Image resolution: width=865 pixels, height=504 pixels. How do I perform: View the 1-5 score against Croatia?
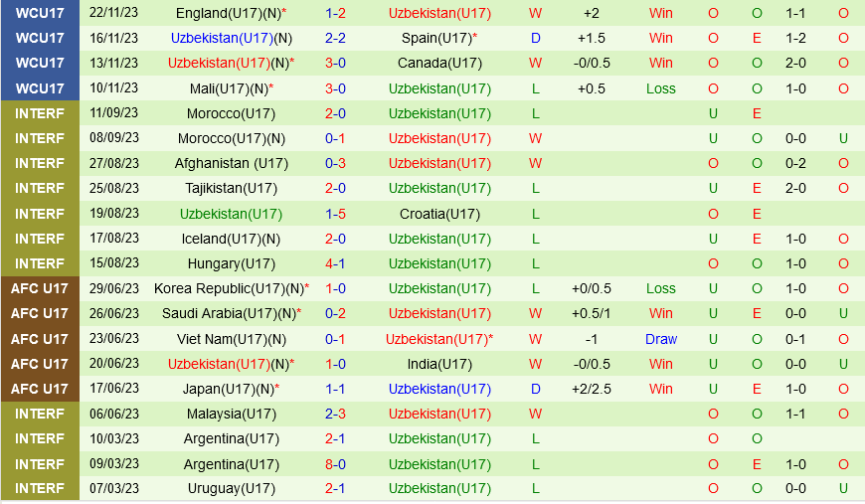click(335, 214)
